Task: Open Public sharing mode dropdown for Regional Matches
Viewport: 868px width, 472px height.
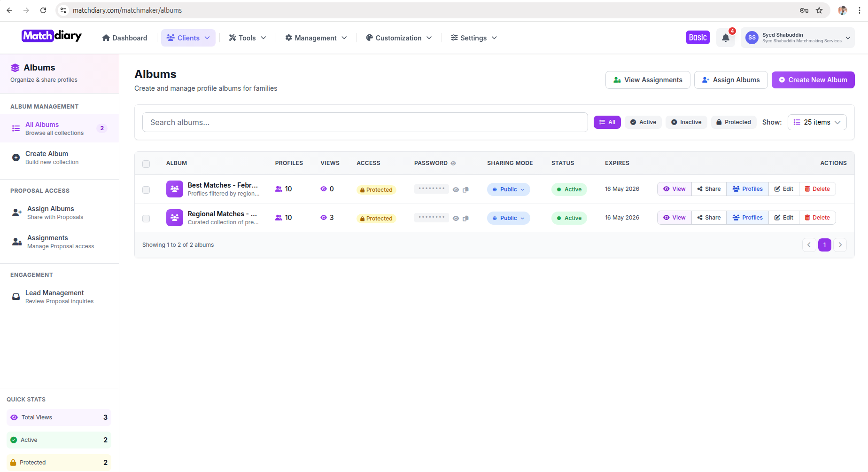Action: pos(508,218)
